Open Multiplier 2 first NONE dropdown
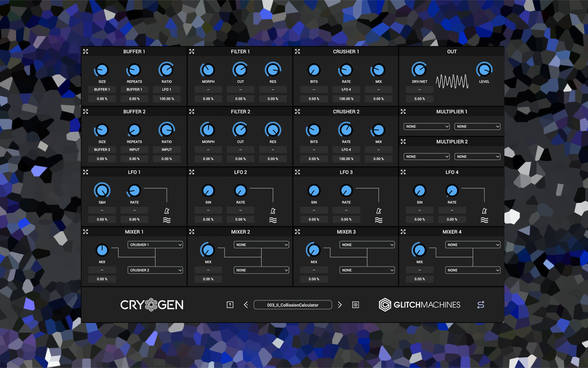 [427, 156]
